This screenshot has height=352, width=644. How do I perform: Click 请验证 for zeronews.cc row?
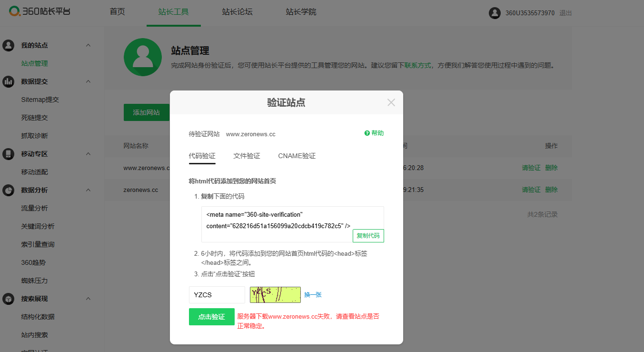point(531,190)
